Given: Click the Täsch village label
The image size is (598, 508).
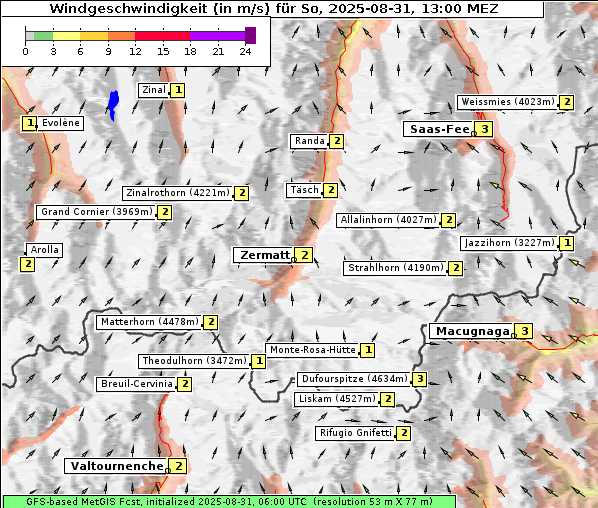Looking at the screenshot, I should pos(304,190).
